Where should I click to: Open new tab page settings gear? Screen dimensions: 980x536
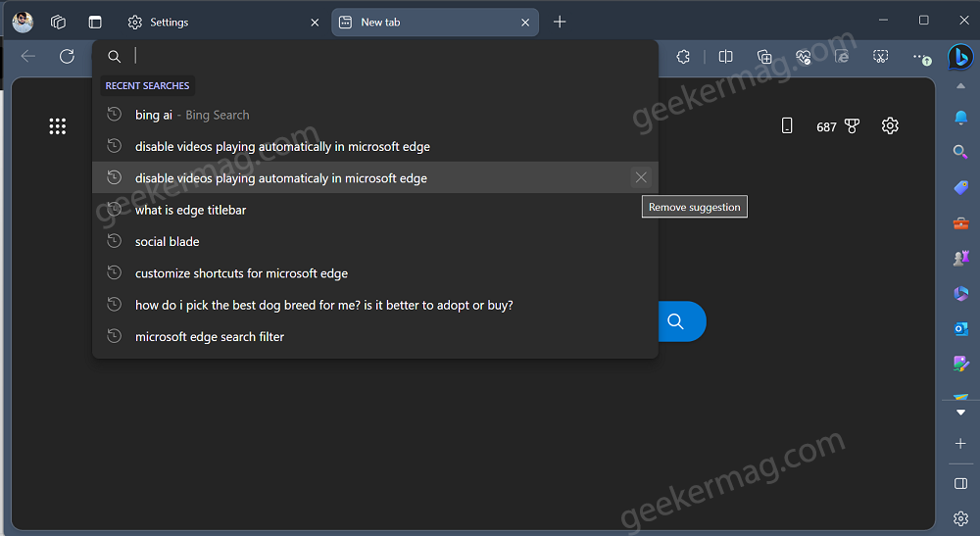click(890, 125)
